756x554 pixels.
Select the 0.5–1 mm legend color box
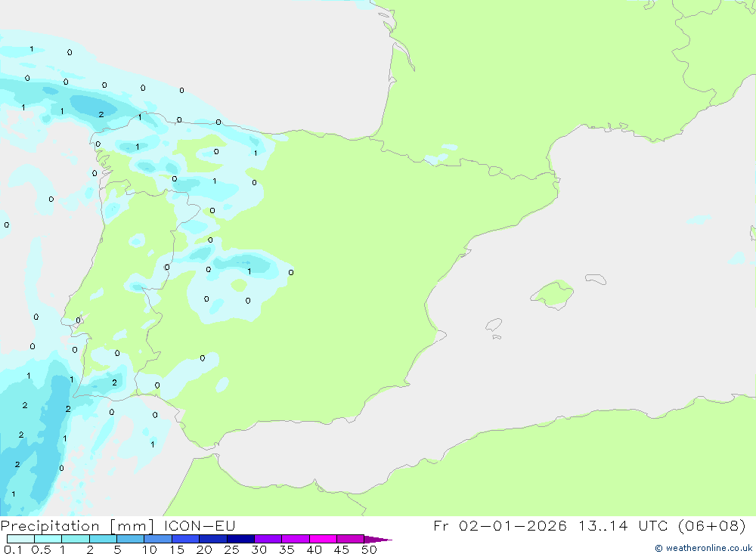click(x=48, y=539)
